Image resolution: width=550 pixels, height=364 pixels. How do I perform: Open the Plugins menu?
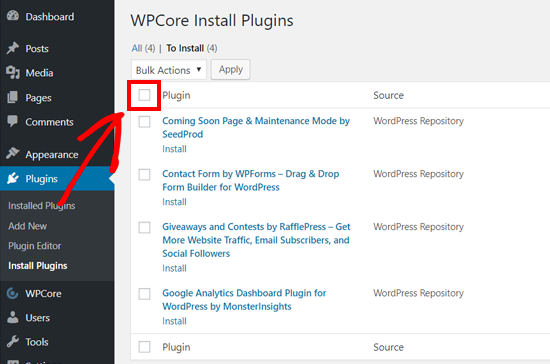coord(41,179)
